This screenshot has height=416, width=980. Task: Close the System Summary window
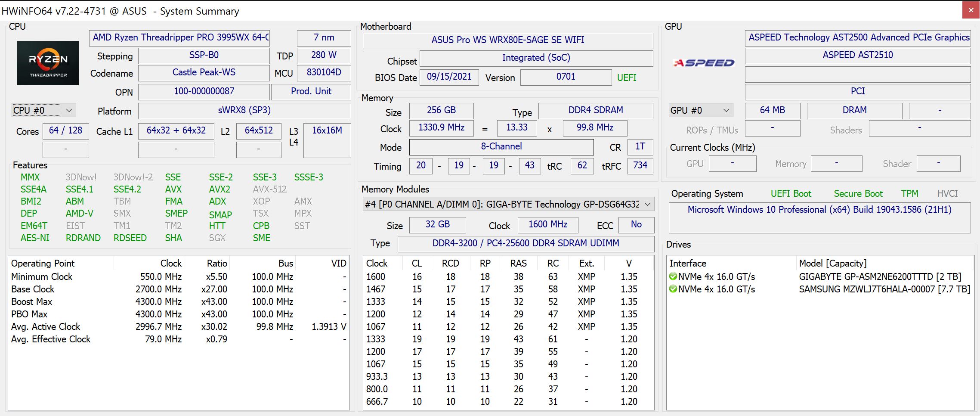[971, 10]
